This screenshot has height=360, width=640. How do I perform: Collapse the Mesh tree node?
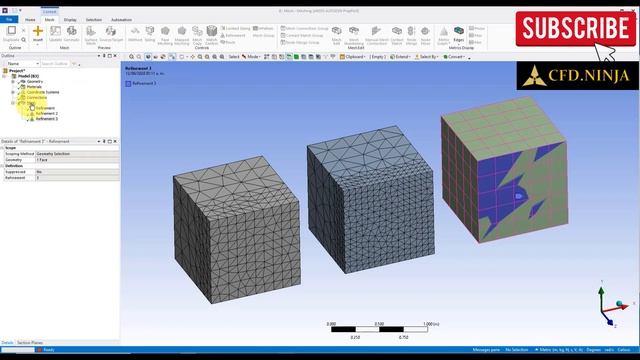coord(13,103)
